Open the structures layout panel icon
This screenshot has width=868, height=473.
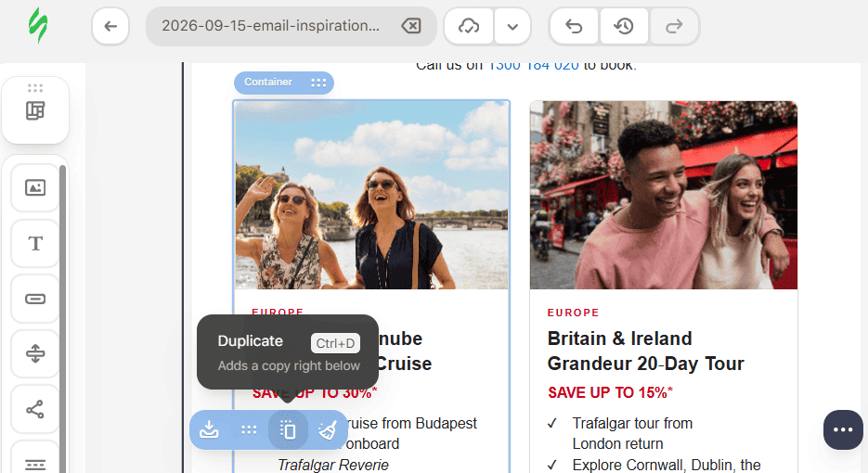click(x=35, y=110)
